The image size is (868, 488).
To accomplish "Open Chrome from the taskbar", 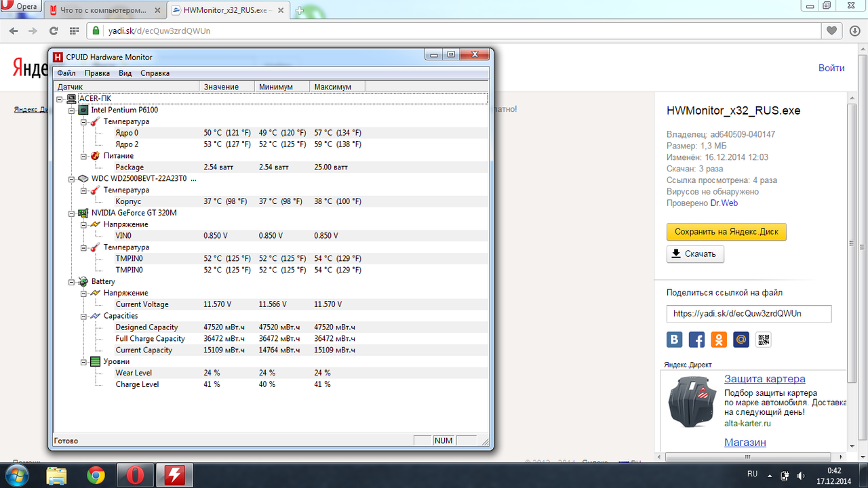I will coord(96,476).
